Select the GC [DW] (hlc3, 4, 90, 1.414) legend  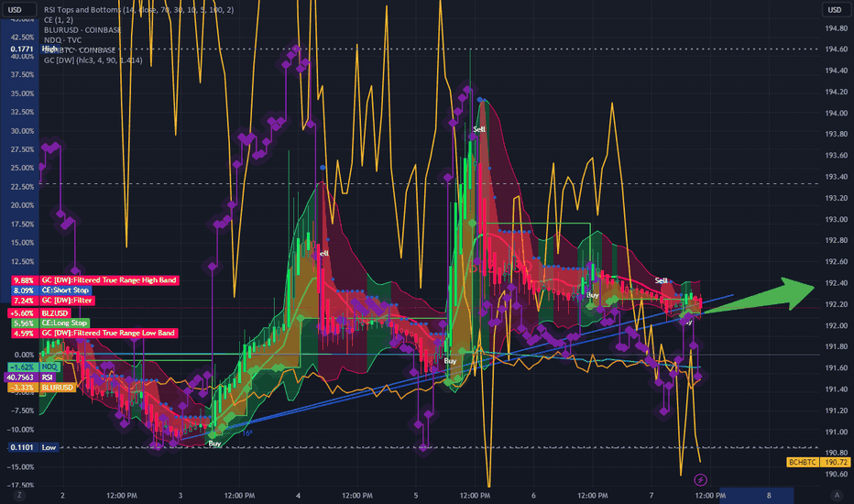coord(93,60)
